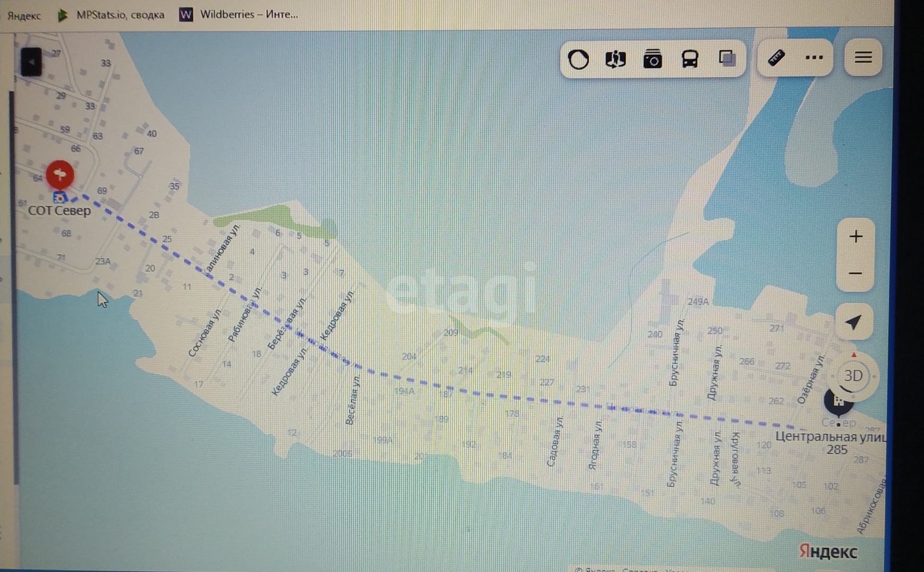Click the Яндекс logo on the map
924x572 pixels.
(x=828, y=552)
